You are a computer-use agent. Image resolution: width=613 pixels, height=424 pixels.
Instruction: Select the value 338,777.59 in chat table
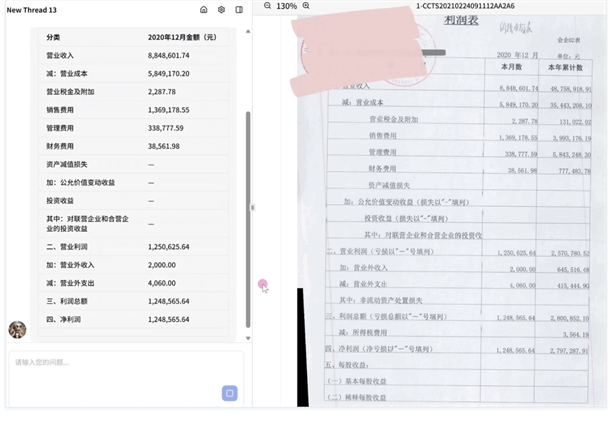(165, 128)
